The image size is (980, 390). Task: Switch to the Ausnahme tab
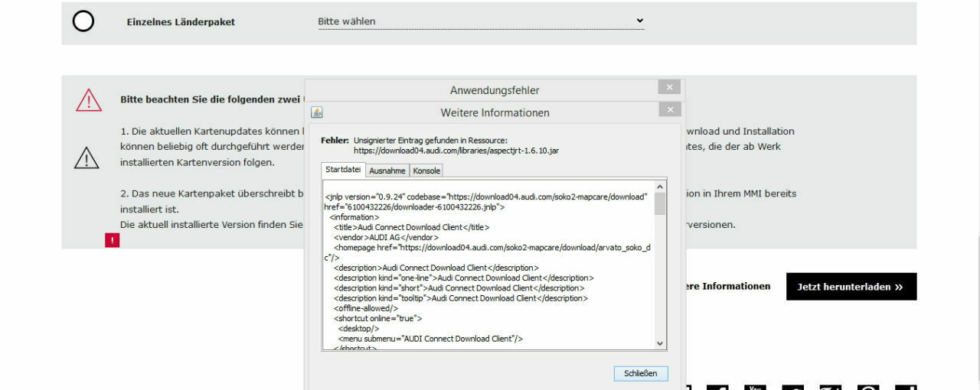click(387, 171)
